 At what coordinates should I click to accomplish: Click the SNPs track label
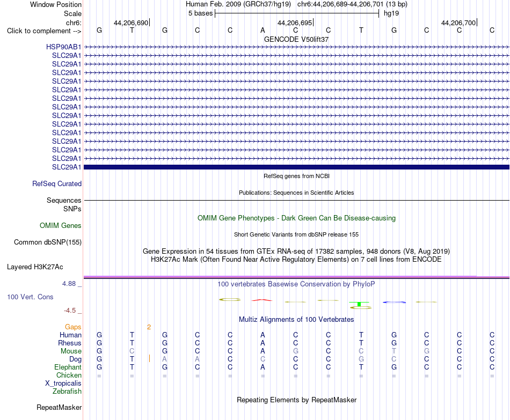[x=72, y=209]
